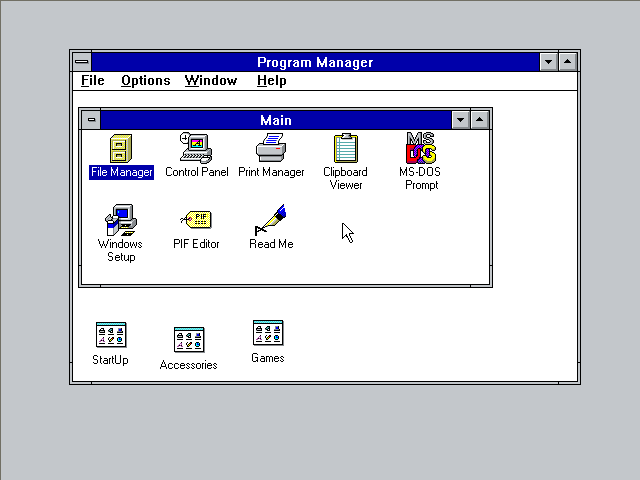
Task: Open the Main window control menu box
Action: pos(91,120)
